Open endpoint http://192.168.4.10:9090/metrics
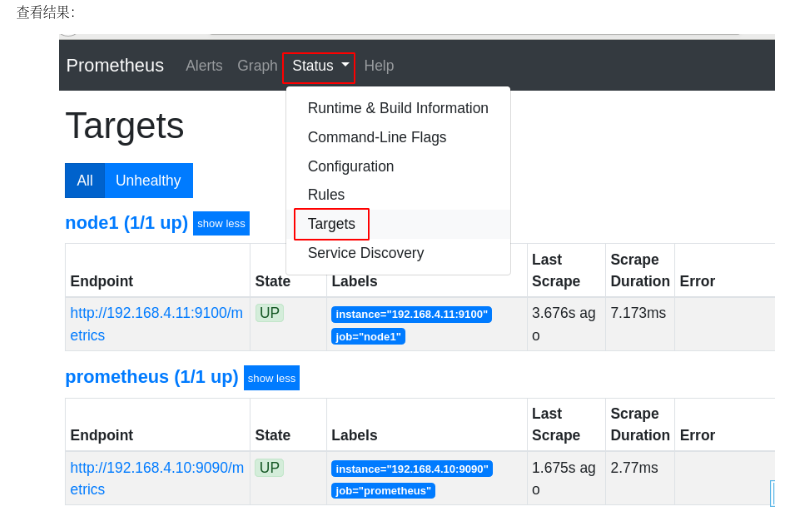 coord(157,478)
